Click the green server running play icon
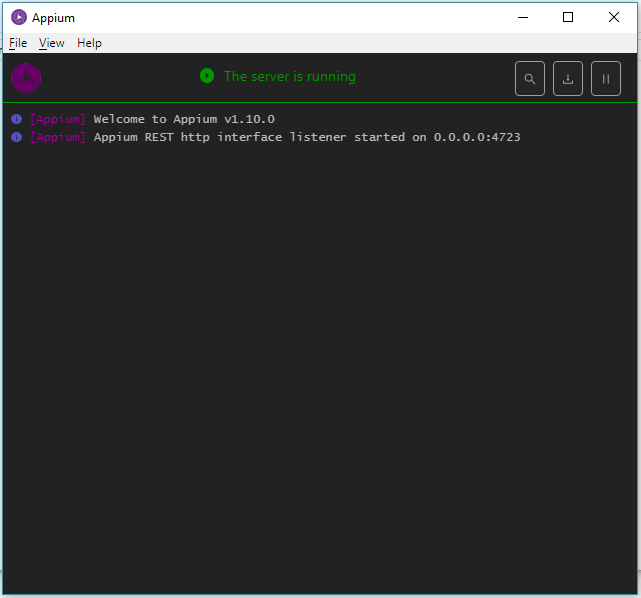641x598 pixels. 207,76
